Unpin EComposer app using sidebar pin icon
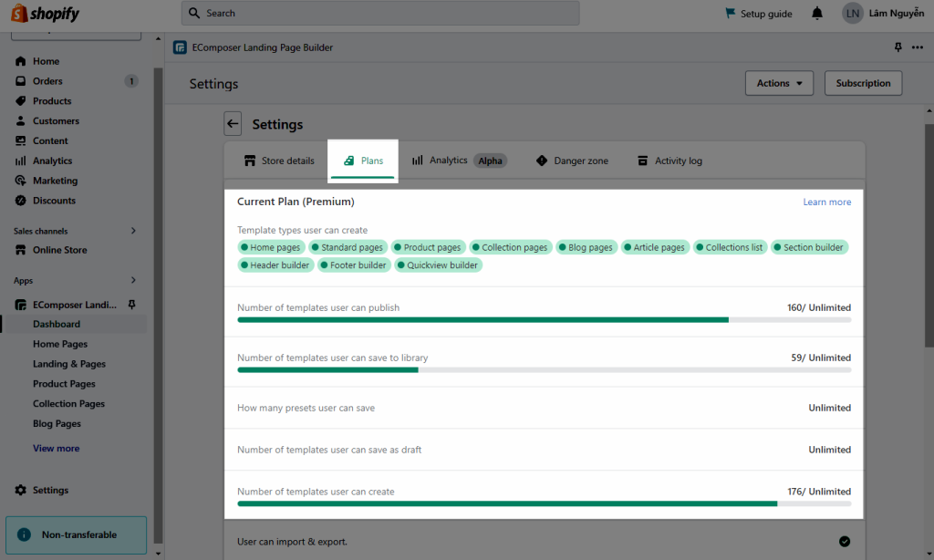This screenshot has height=560, width=934. coord(131,305)
